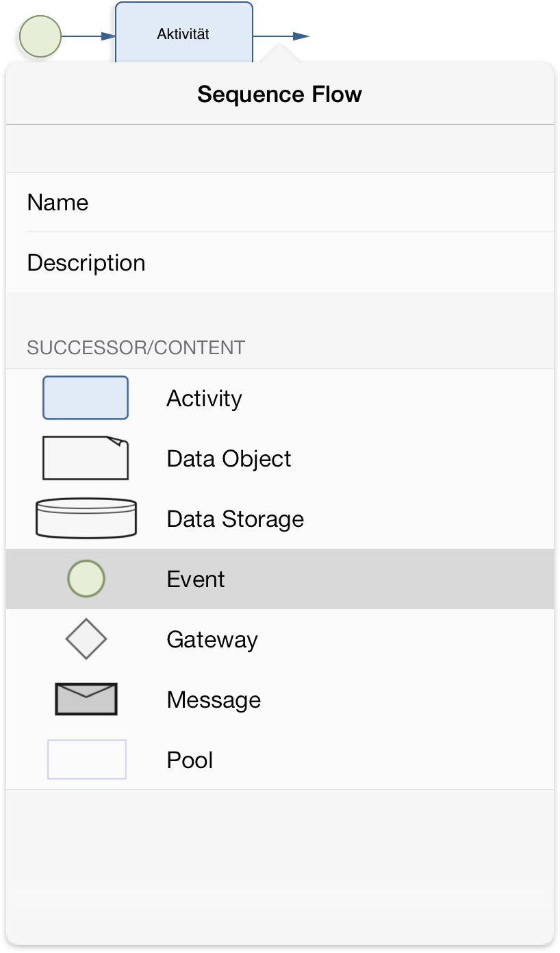560x953 pixels.
Task: Select the highlighted Event row
Action: [280, 579]
